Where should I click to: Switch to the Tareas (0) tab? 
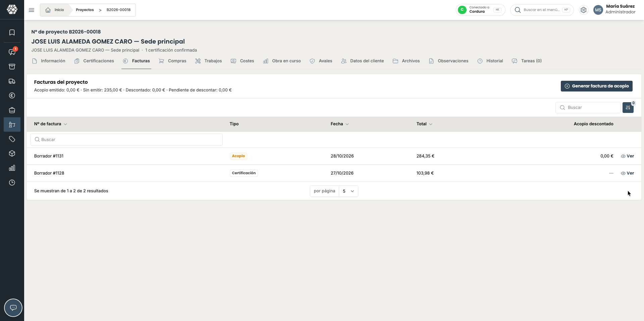tap(527, 61)
